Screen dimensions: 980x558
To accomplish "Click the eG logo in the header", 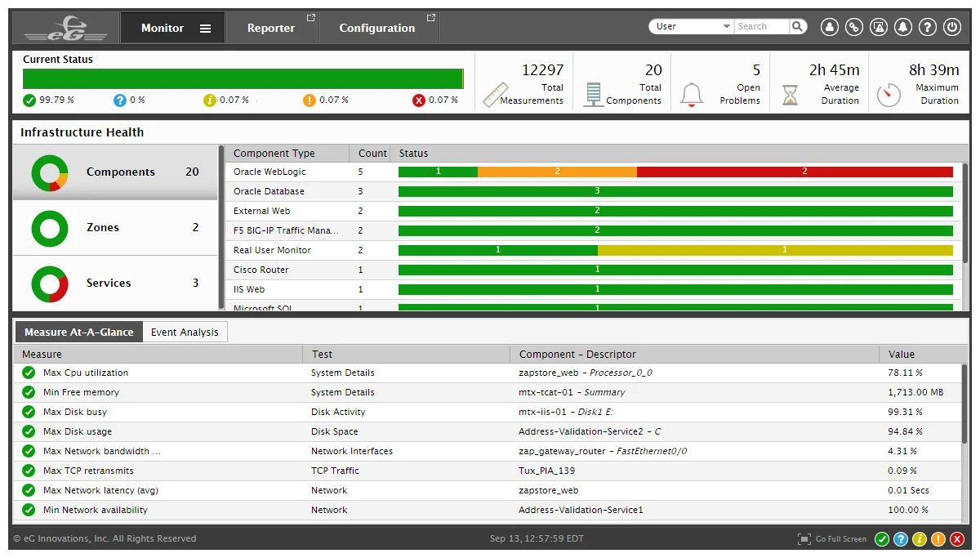I will pos(65,28).
